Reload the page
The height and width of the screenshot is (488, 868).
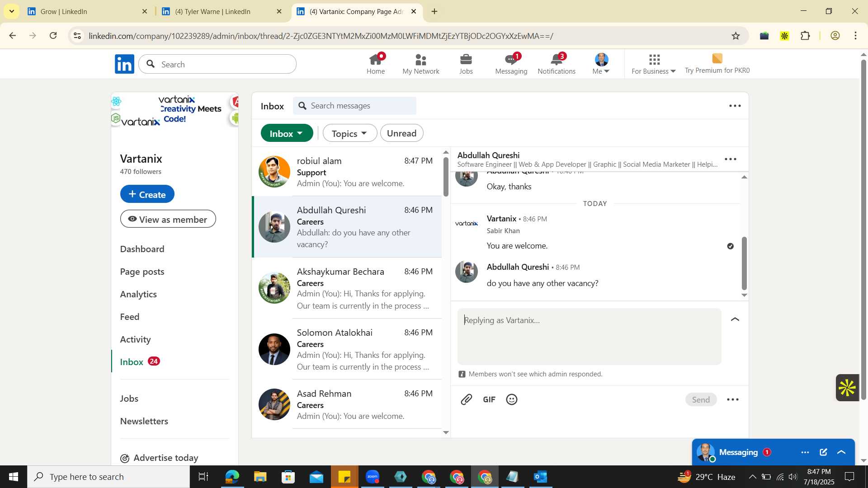[53, 36]
